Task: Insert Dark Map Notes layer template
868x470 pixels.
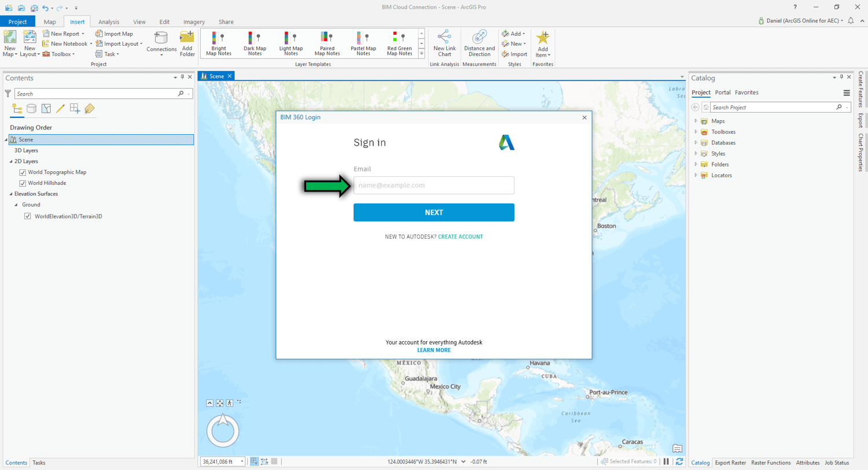Action: [255, 44]
